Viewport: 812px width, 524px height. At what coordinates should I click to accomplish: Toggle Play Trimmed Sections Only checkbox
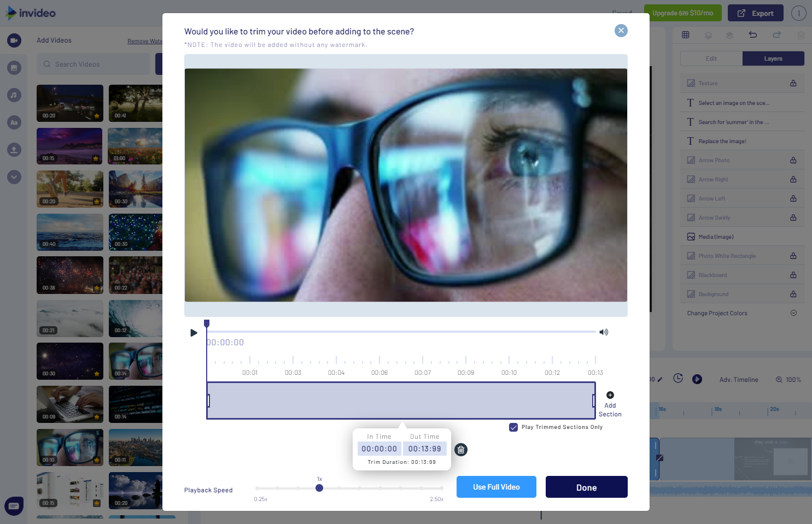[x=513, y=427]
